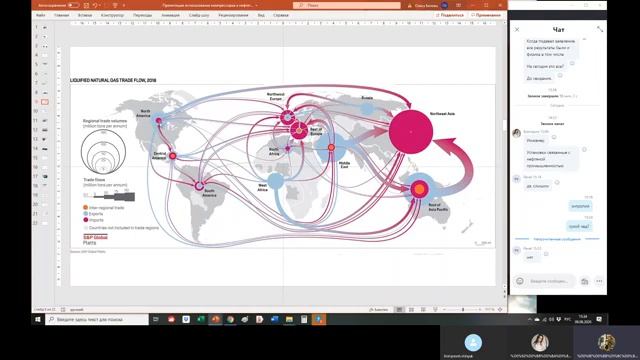Click the Save icon in PowerPoint title bar
Screen dimensions: 640x360
click(86, 5)
